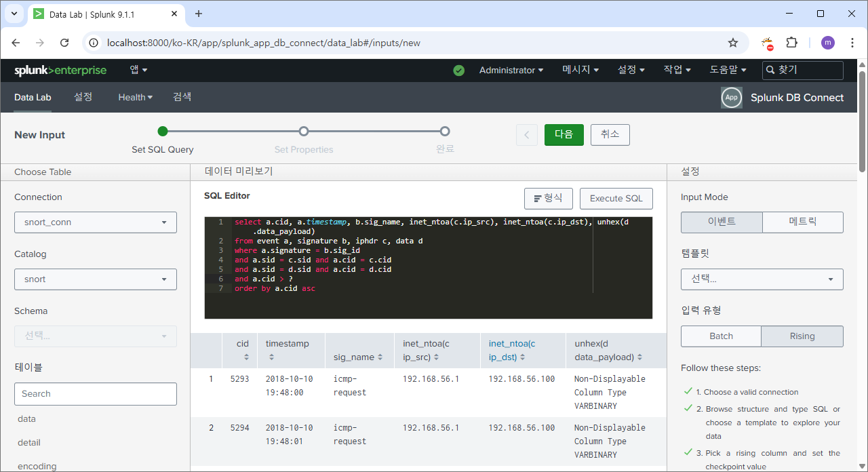Open the Chrome profile avatar
868x472 pixels.
[828, 43]
